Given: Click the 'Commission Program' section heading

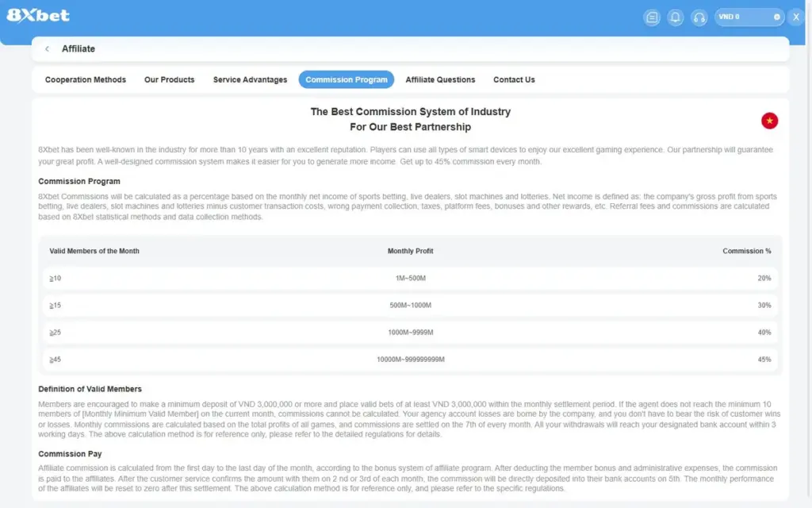Looking at the screenshot, I should tap(79, 182).
